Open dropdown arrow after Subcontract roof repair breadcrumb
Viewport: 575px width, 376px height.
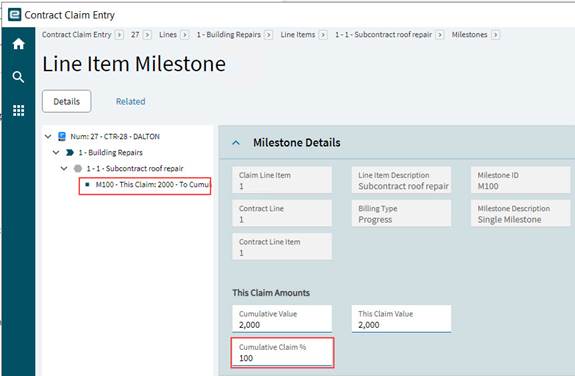440,34
